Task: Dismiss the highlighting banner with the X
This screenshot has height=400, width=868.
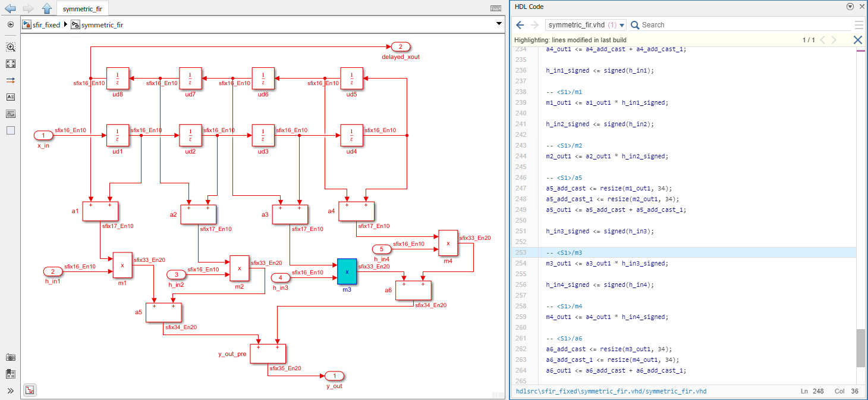Action: tap(857, 40)
